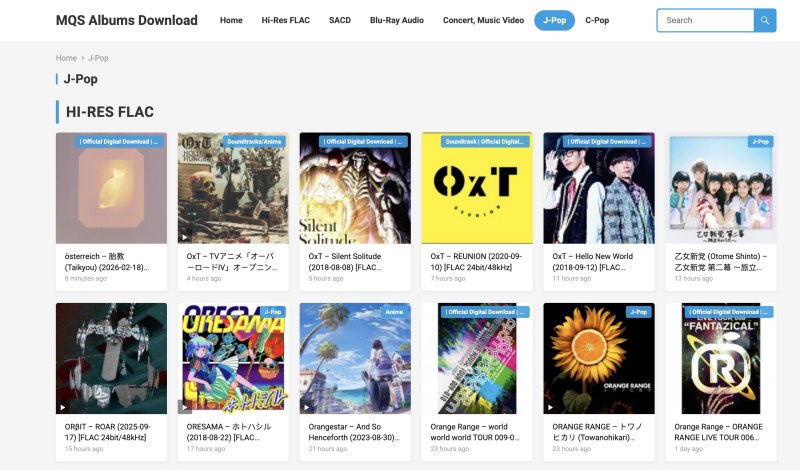Open the ORESAMA colorful album cover

[x=233, y=358]
